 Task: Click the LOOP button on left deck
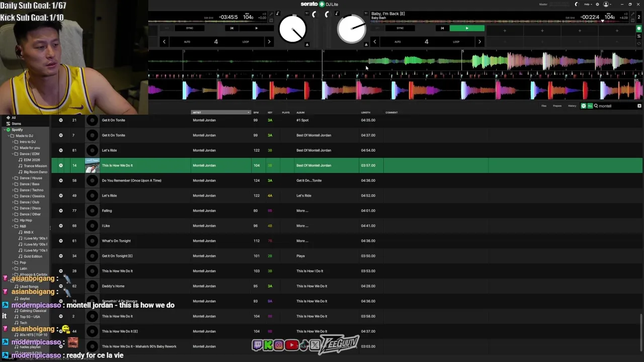click(246, 42)
